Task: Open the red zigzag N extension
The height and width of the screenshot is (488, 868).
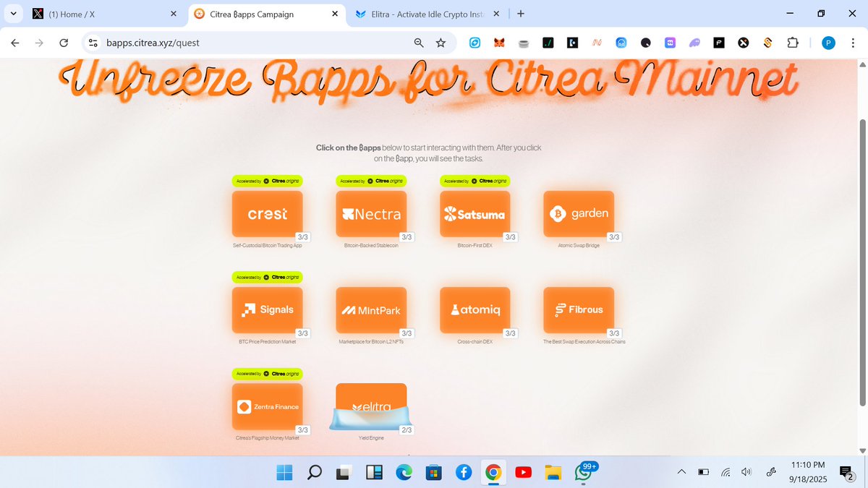Action: [x=597, y=43]
